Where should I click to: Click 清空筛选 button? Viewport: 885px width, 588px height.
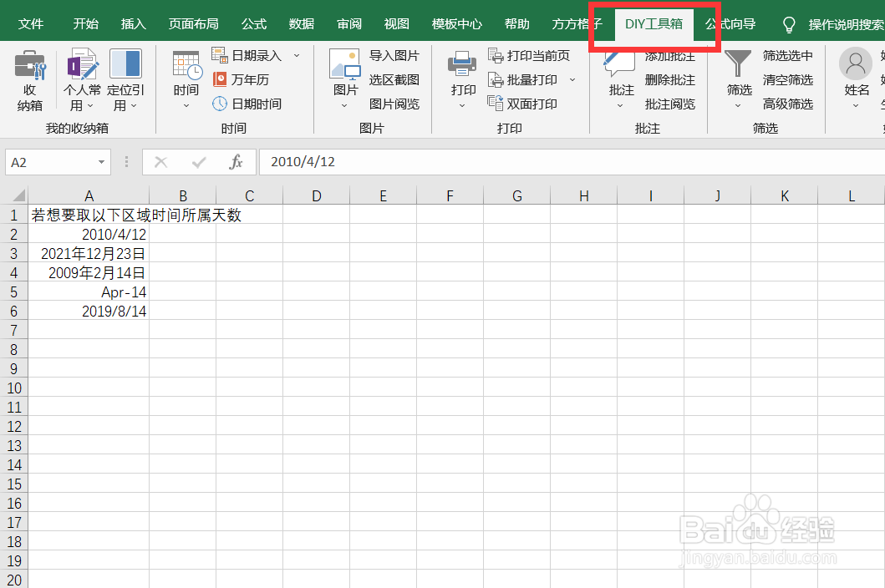(x=788, y=79)
